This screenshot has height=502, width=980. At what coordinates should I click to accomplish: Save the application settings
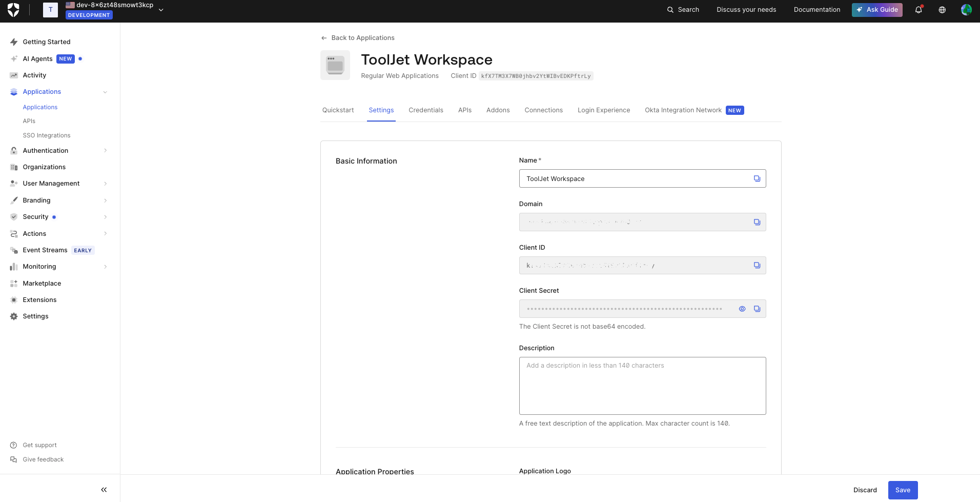tap(902, 490)
